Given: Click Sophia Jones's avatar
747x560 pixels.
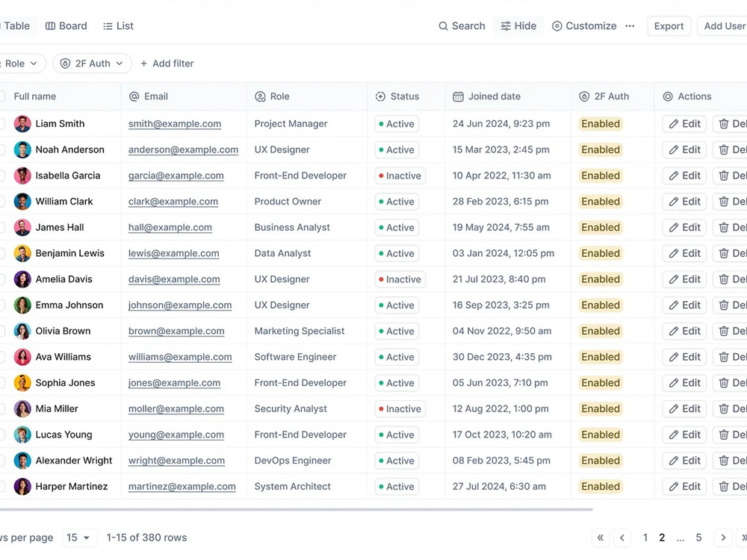Looking at the screenshot, I should [22, 383].
